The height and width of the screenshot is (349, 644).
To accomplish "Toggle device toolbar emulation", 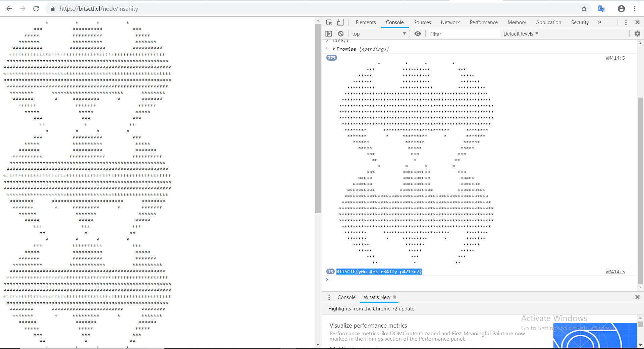I will [340, 22].
